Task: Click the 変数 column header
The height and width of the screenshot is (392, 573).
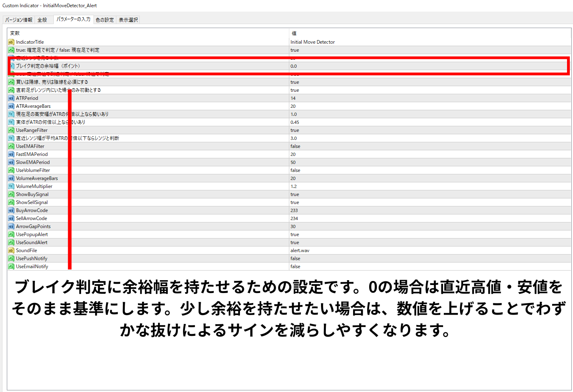Action: click(15, 33)
